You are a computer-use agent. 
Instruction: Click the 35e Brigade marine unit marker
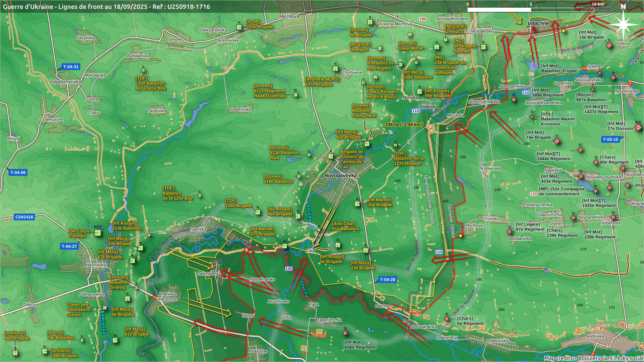[x=357, y=204]
